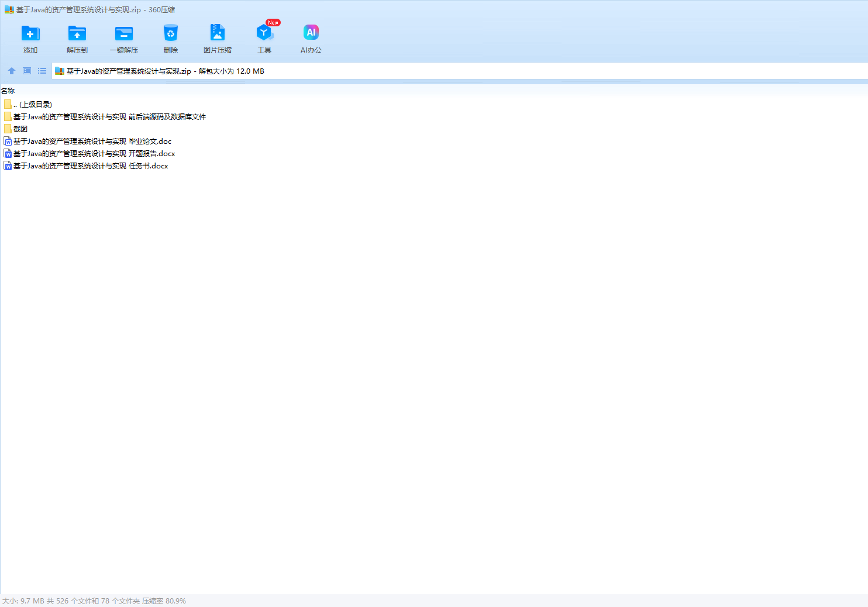
Task: Sort by the 名称 column header
Action: pos(8,91)
